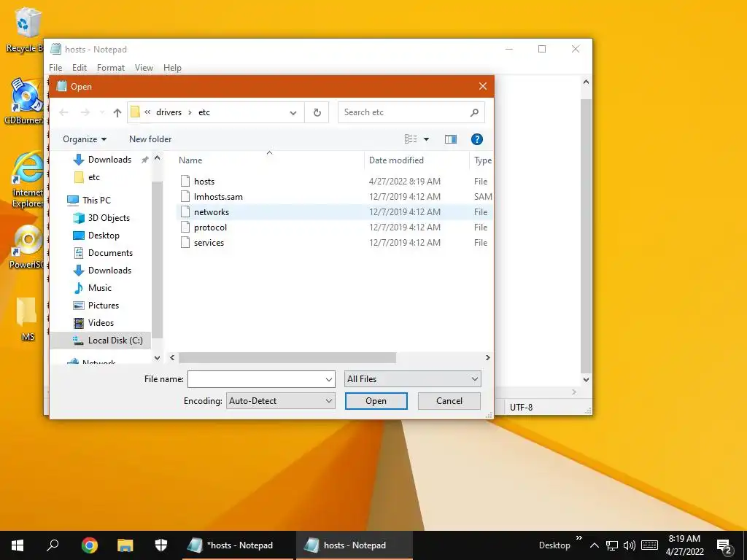The width and height of the screenshot is (747, 560).
Task: Click the Notepad vertical scrollbar down arrow
Action: (x=586, y=379)
